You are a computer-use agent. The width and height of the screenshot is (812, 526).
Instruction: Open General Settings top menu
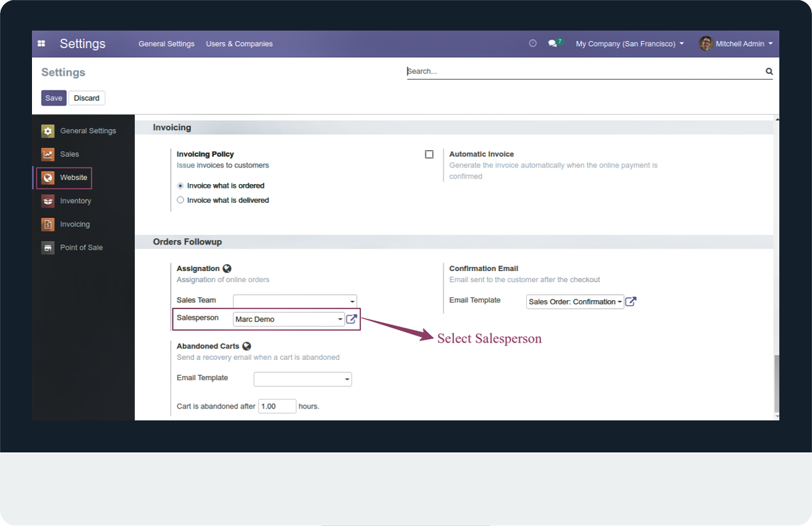[166, 44]
